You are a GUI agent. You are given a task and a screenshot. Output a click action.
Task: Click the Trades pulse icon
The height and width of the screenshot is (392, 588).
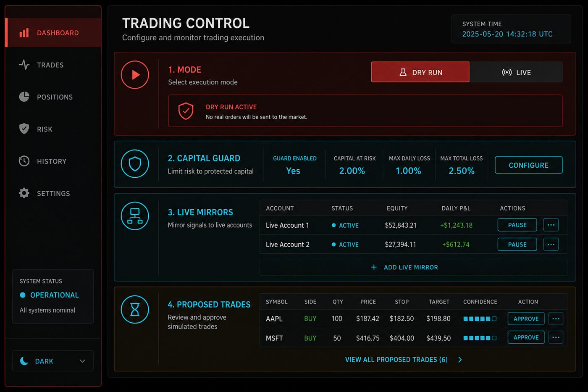pyautogui.click(x=24, y=65)
